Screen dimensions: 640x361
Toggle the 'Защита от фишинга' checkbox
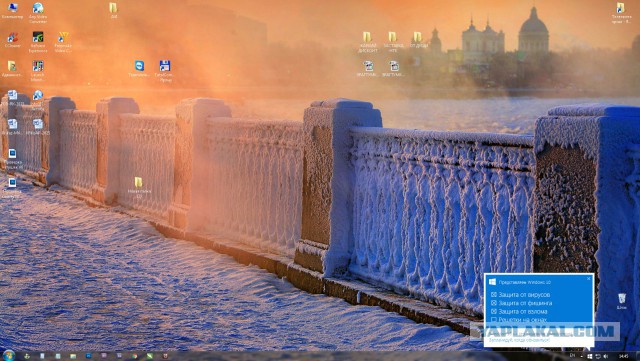(493, 303)
